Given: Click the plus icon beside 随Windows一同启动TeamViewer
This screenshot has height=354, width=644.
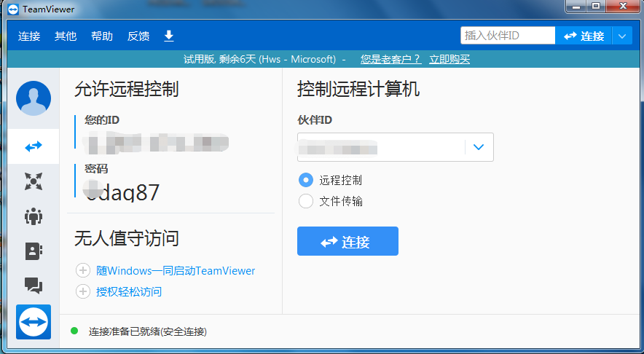Looking at the screenshot, I should 83,271.
